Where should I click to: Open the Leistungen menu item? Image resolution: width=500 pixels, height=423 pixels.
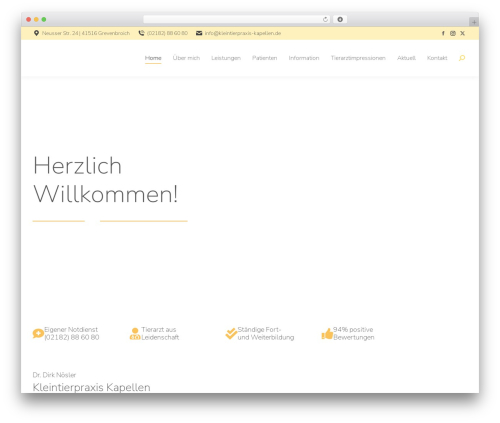pos(226,58)
